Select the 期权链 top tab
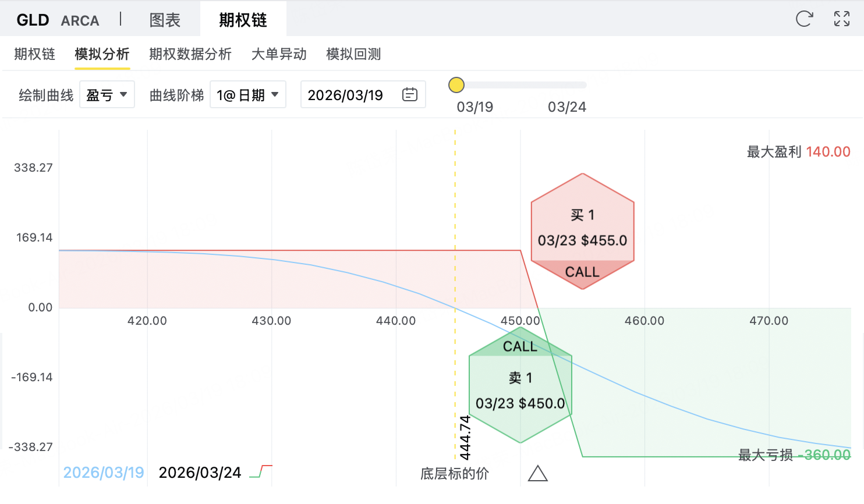The image size is (864, 504). coord(243,20)
